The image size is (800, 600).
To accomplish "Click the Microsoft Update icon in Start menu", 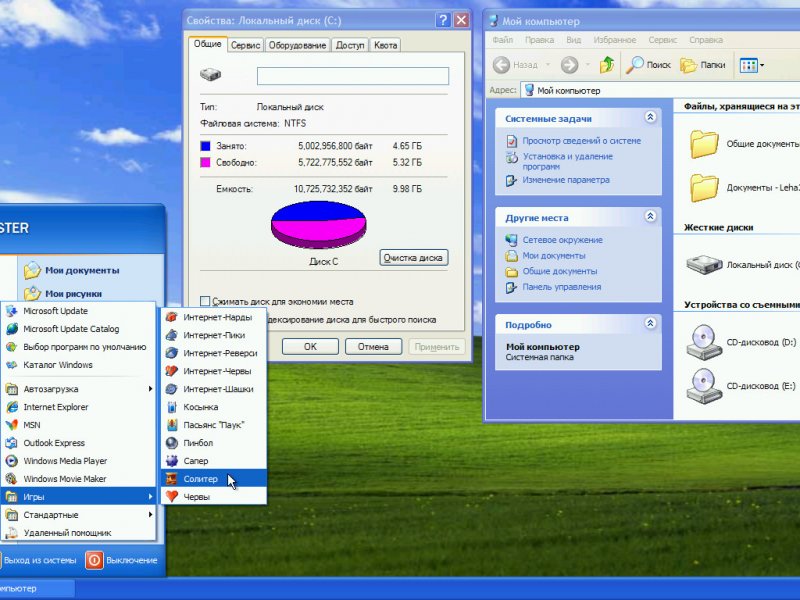I will pyautogui.click(x=11, y=311).
